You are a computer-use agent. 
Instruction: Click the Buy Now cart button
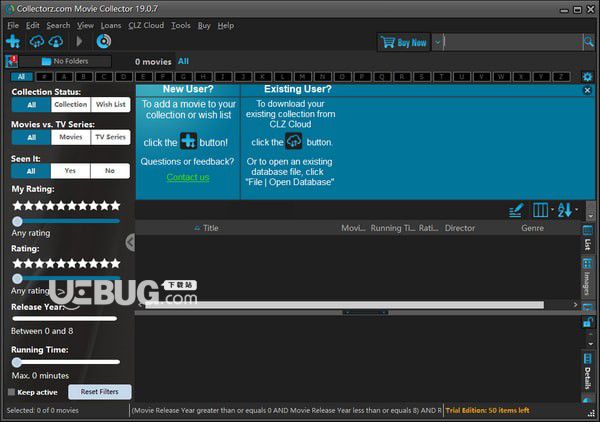pos(404,42)
